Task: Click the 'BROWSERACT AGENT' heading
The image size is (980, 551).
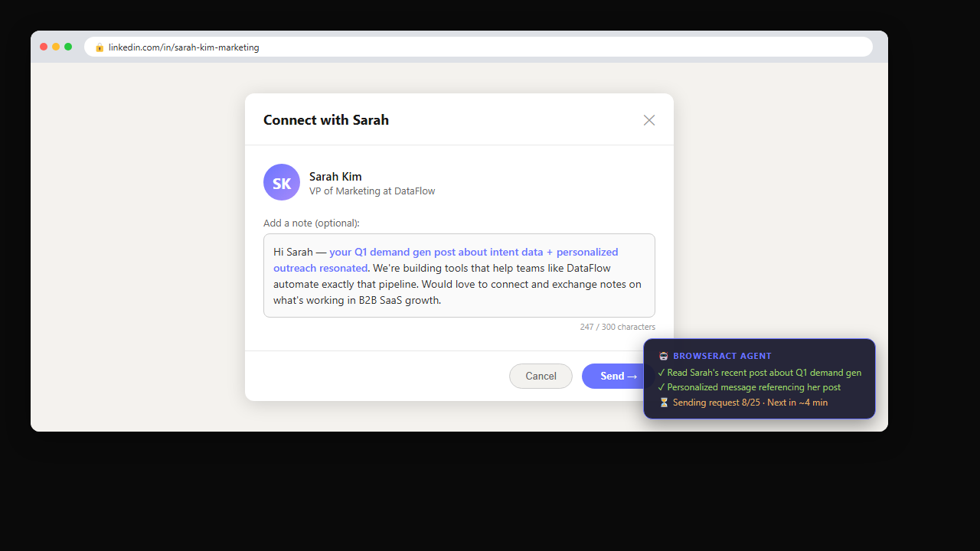Action: 722,356
